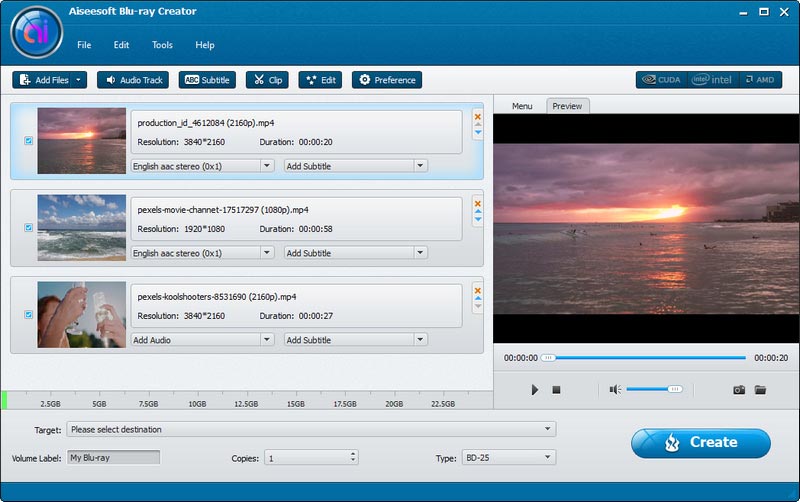
Task: Expand audio dropdown for production_id_4612084
Action: [x=267, y=166]
